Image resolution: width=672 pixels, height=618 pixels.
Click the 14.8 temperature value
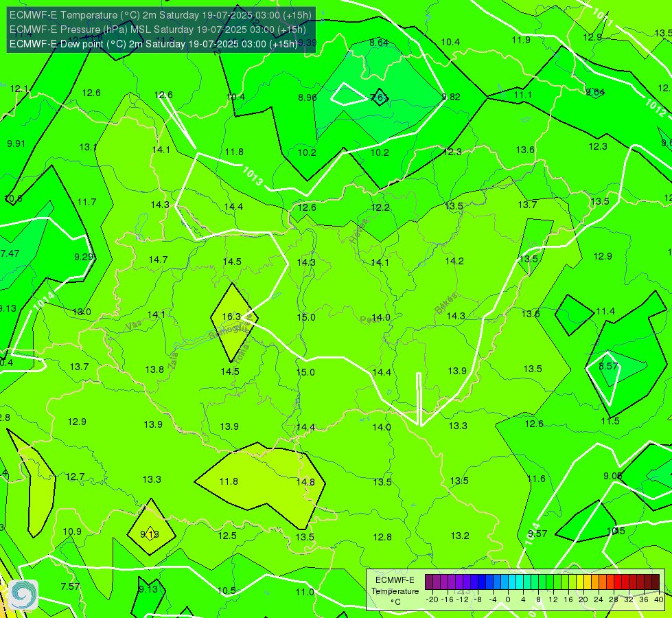[305, 482]
